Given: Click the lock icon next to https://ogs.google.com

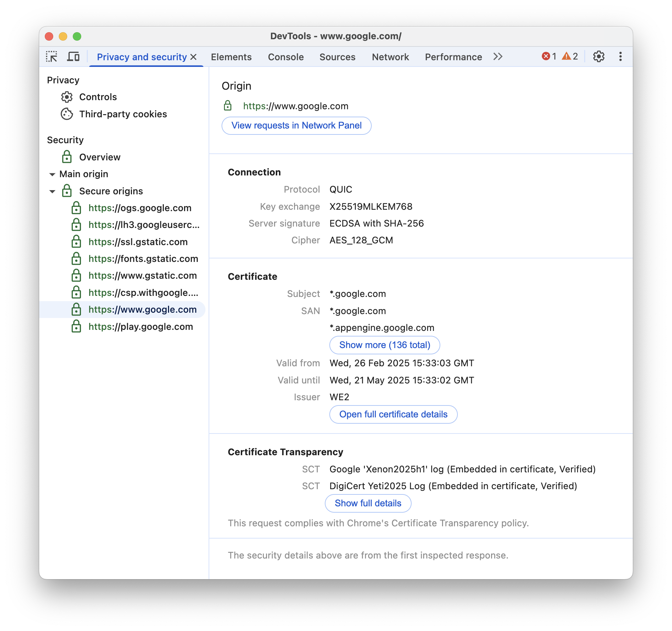Looking at the screenshot, I should (x=76, y=208).
